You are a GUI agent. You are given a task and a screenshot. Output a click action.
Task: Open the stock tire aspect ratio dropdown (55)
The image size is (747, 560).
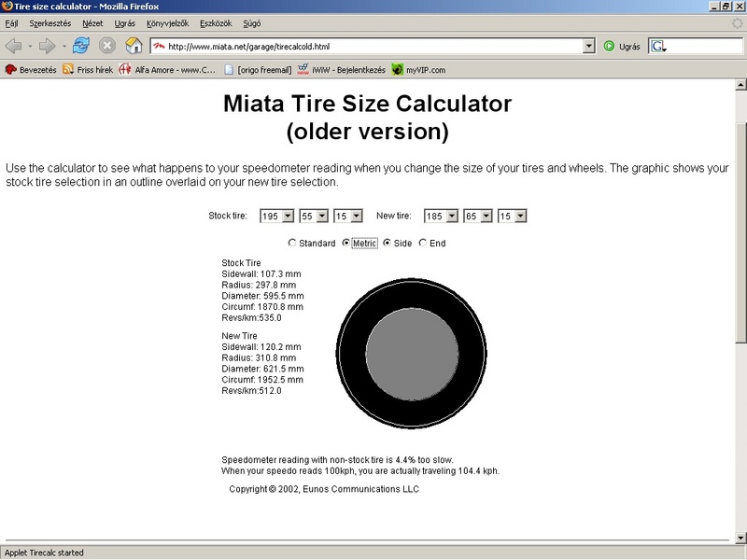[x=314, y=217]
